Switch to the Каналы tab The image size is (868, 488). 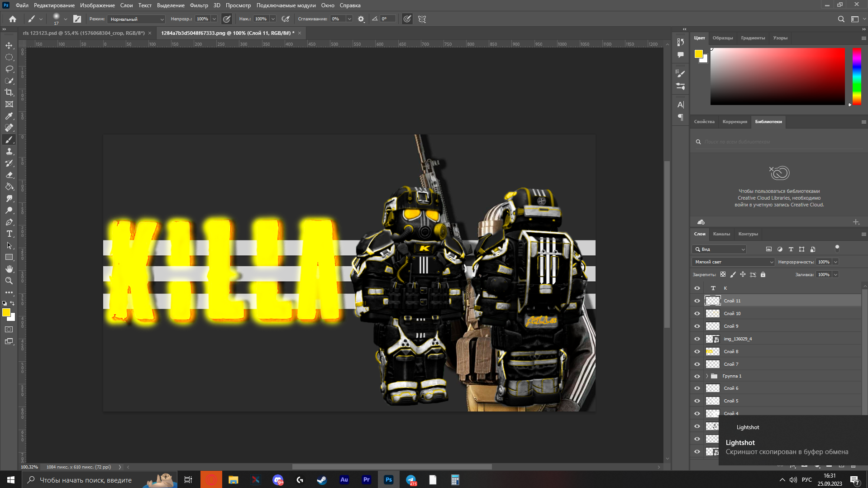click(x=721, y=234)
